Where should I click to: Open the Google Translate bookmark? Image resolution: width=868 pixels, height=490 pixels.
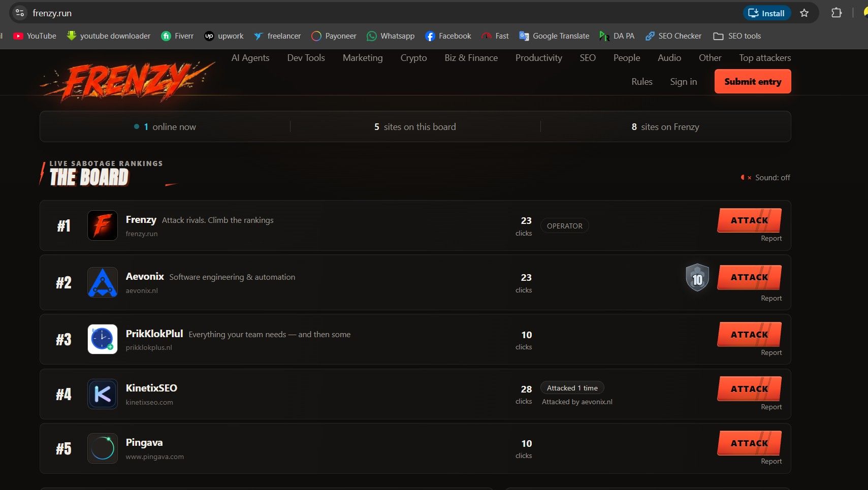coord(554,36)
